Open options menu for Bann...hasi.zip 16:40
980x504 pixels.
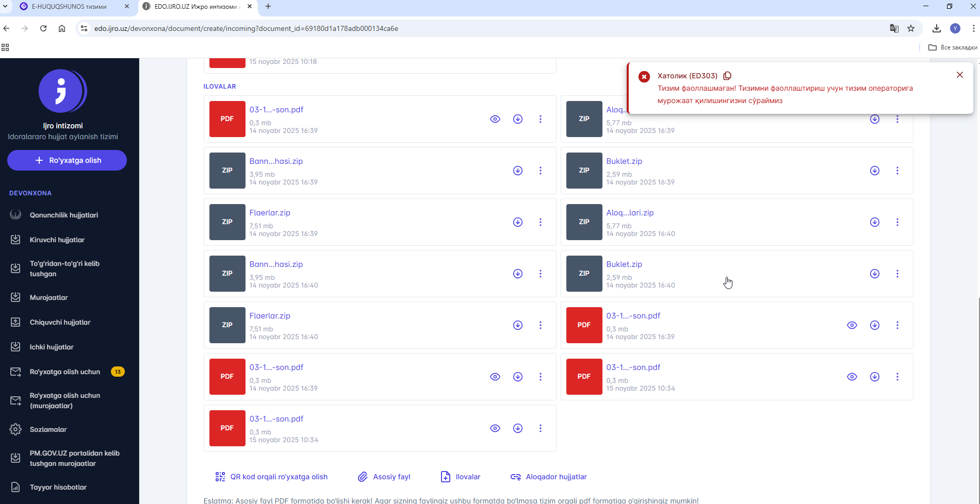(x=541, y=274)
